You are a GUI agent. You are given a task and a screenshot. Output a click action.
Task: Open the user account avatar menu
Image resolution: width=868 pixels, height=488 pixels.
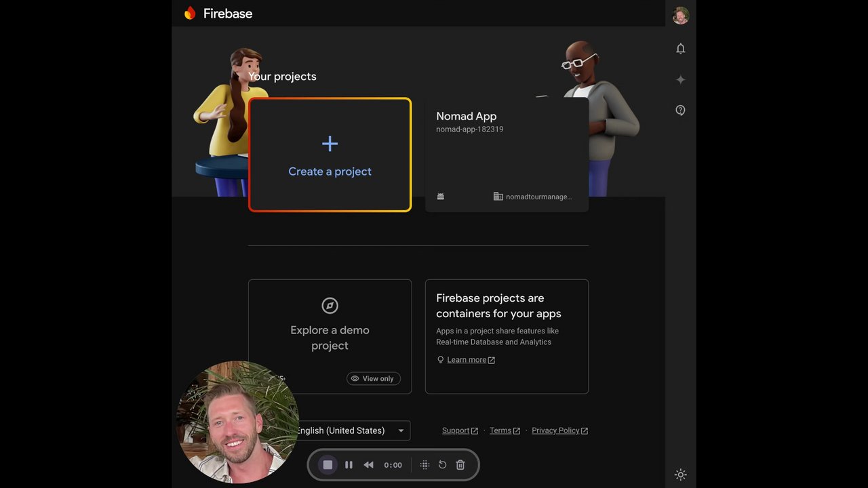[x=681, y=16]
